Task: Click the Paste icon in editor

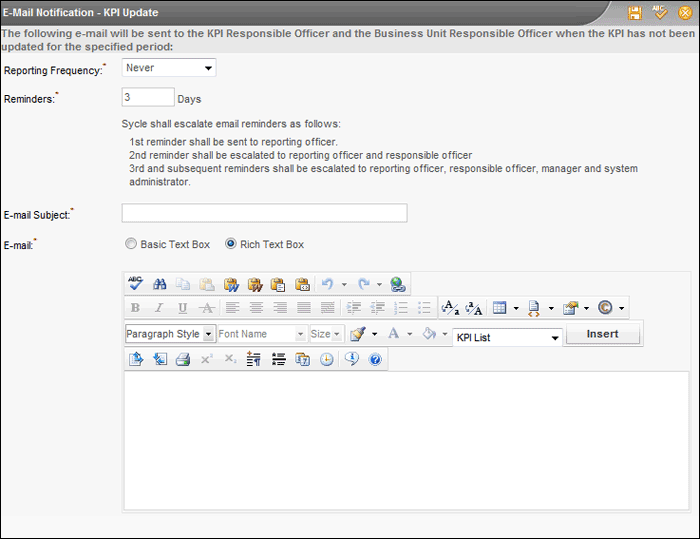Action: coord(207,284)
